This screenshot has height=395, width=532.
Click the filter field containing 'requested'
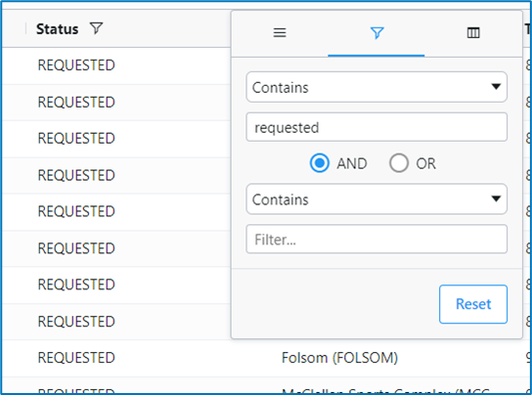[377, 127]
